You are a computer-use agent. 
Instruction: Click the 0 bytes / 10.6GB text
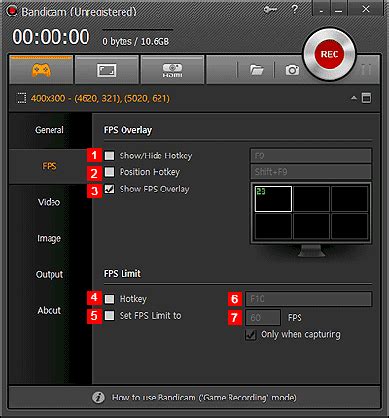(x=136, y=42)
